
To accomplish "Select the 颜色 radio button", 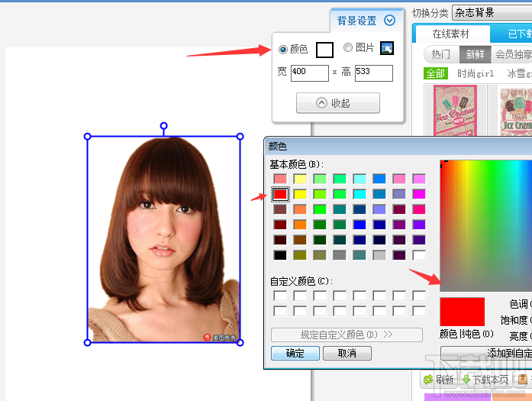I will point(283,50).
